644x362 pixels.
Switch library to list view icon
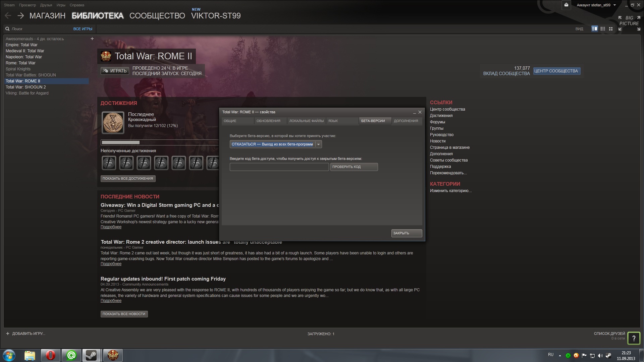pyautogui.click(x=603, y=29)
